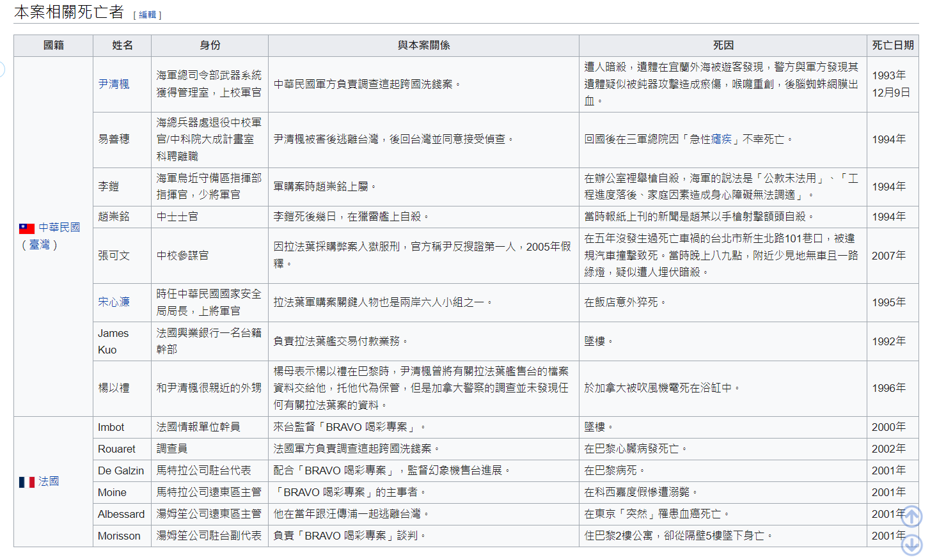Click the death date 1996年
This screenshot has width=930, height=560.
click(x=893, y=388)
